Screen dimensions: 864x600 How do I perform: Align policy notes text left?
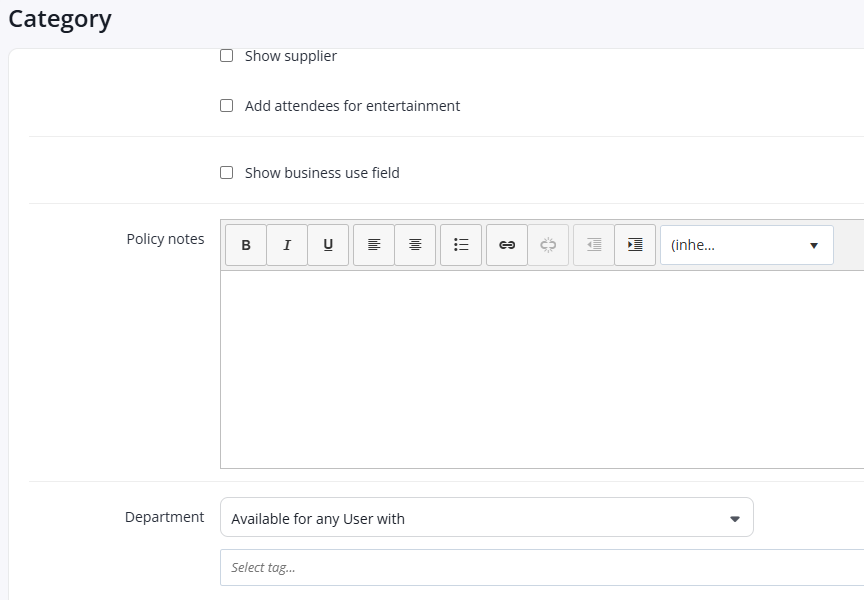pos(374,245)
